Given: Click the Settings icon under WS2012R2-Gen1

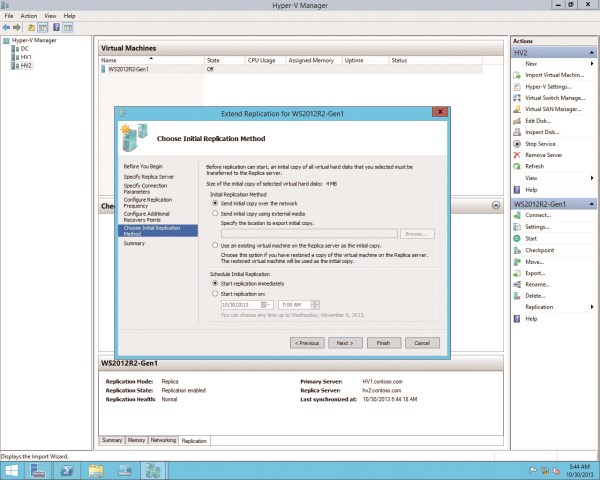Looking at the screenshot, I should coord(517,227).
